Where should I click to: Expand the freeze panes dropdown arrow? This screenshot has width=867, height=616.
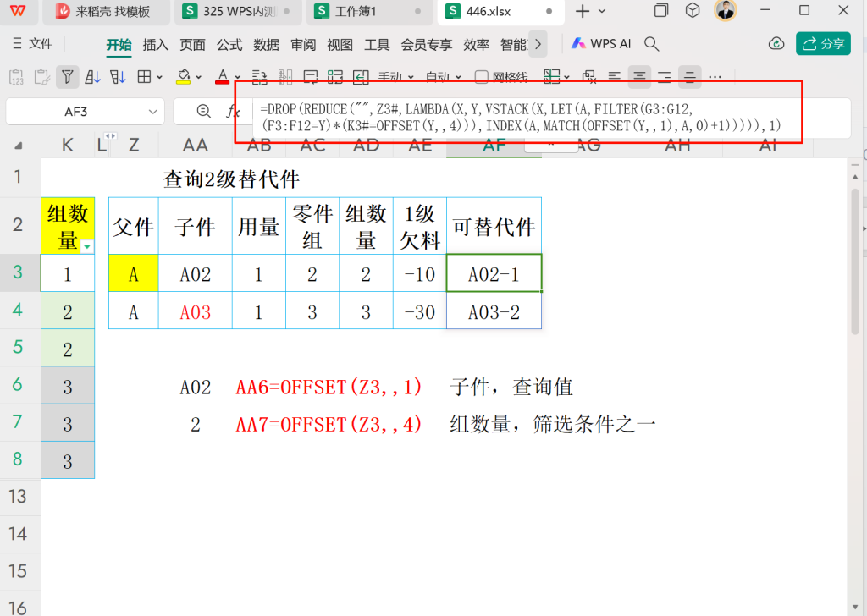[x=566, y=77]
